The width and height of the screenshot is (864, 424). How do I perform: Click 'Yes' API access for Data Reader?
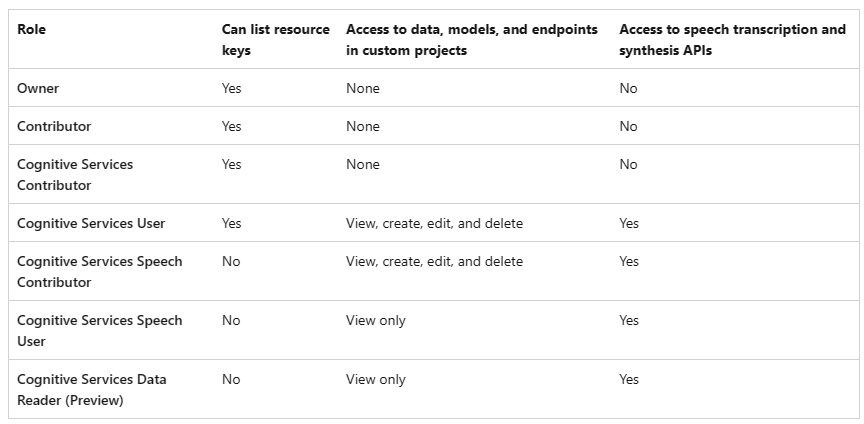click(x=629, y=379)
